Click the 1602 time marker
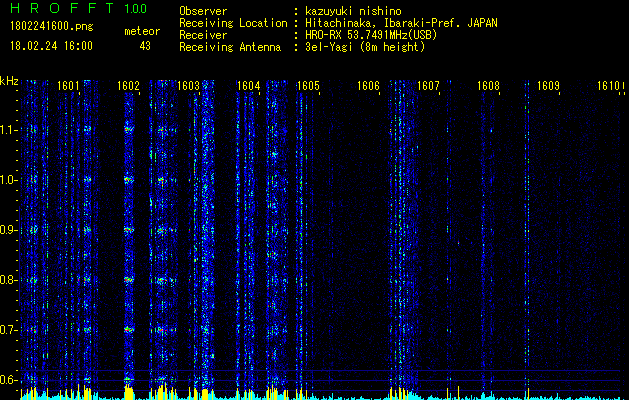The image size is (629, 400). pos(128,86)
